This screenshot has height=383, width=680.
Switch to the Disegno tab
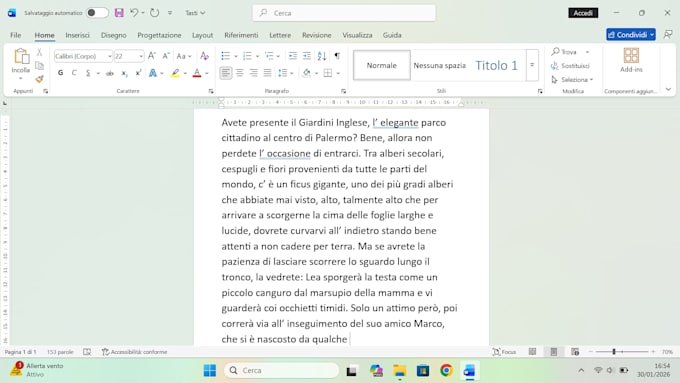114,35
